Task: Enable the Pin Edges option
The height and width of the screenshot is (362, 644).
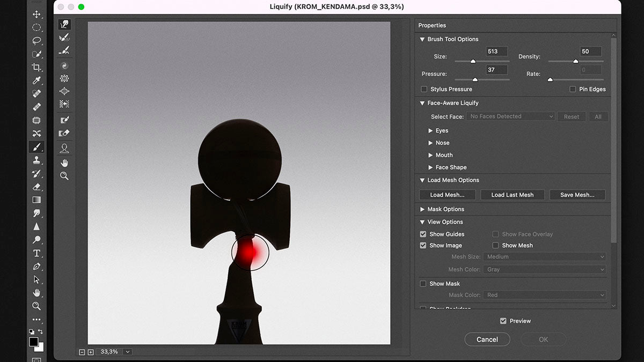Action: click(x=573, y=89)
